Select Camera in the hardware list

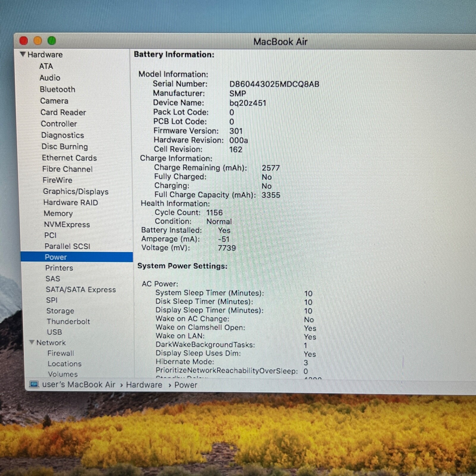(54, 101)
